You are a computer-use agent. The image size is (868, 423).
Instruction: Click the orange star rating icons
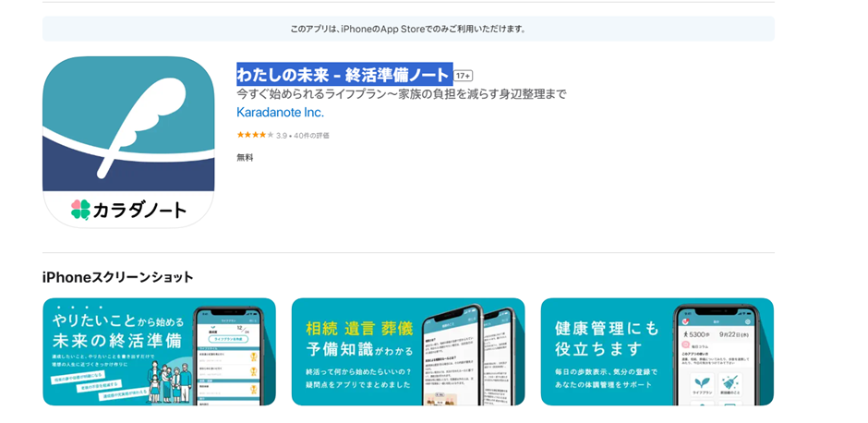click(x=255, y=135)
